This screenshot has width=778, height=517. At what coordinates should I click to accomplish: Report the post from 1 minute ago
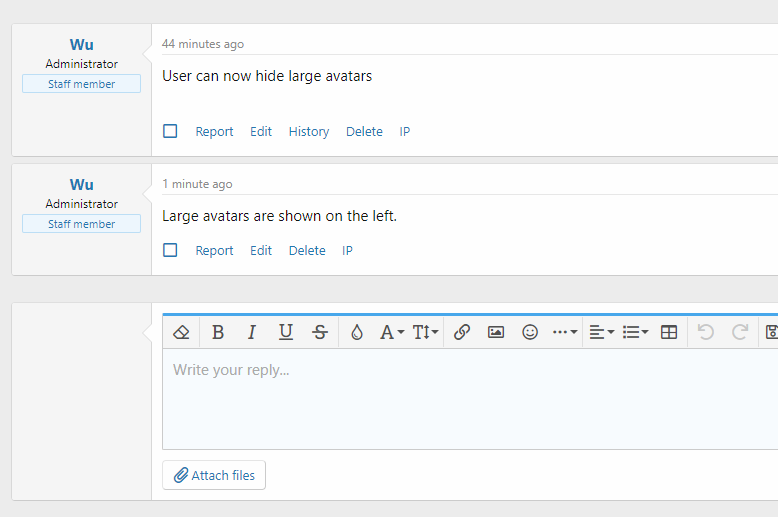[214, 251]
